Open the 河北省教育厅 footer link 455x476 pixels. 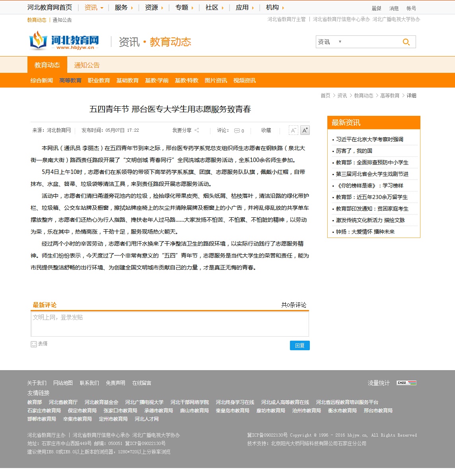click(x=63, y=402)
